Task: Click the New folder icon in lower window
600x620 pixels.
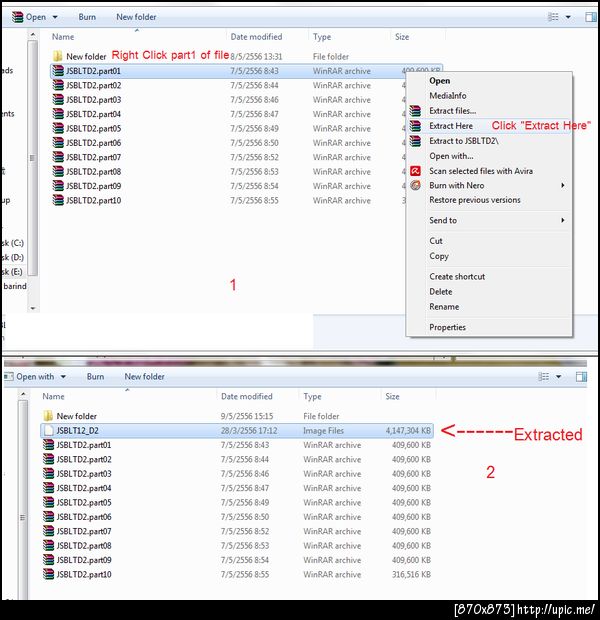Action: pyautogui.click(x=48, y=416)
